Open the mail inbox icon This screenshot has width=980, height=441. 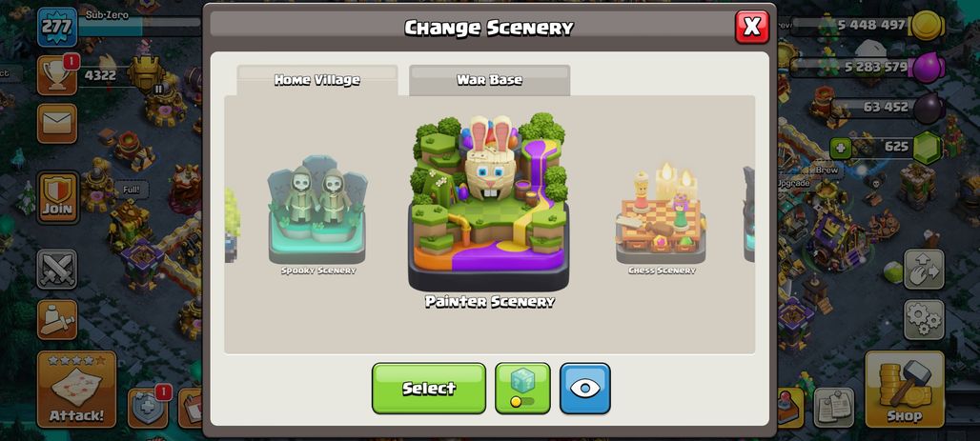tap(57, 124)
